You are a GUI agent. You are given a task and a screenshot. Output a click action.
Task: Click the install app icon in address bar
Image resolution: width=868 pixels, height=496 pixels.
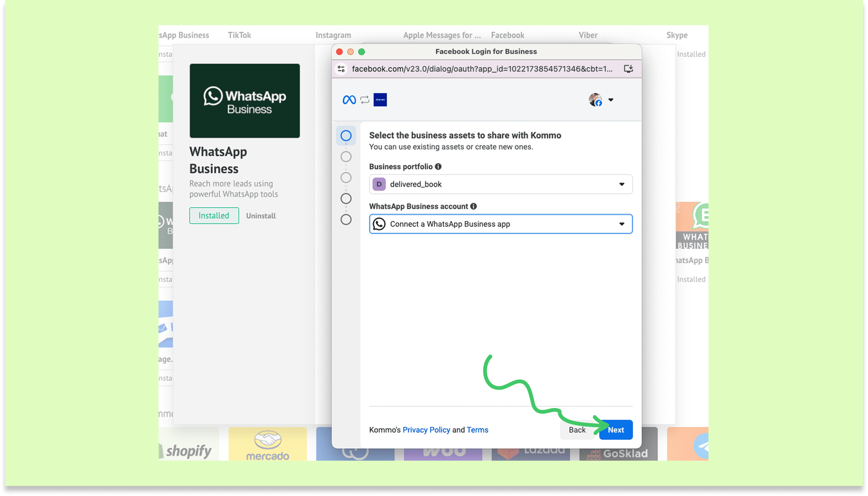click(628, 69)
